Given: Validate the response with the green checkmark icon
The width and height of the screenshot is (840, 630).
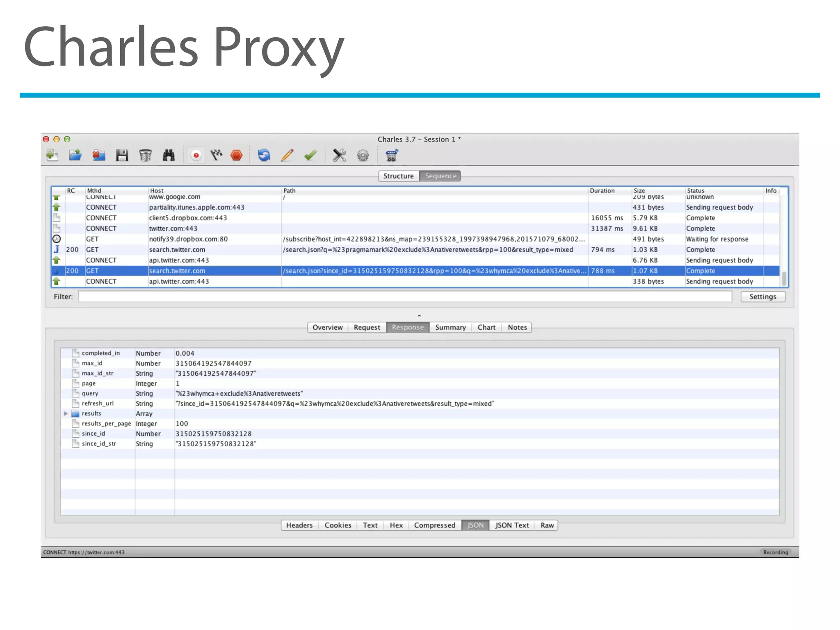Looking at the screenshot, I should (310, 155).
